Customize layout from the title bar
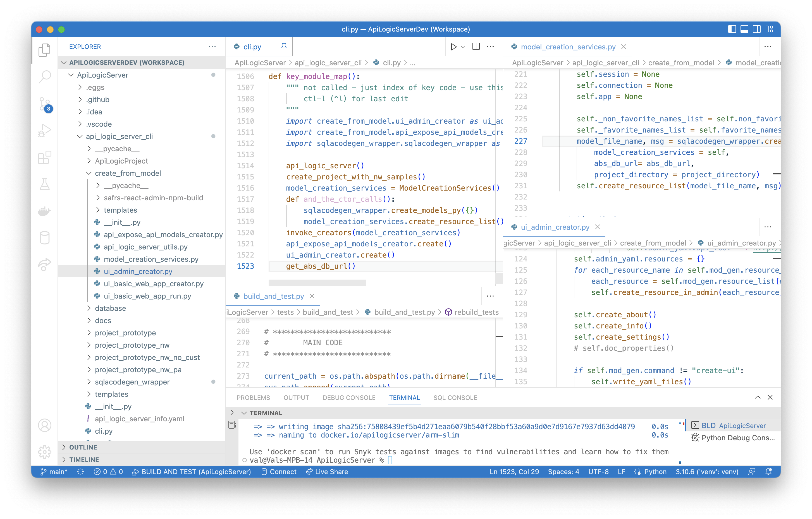The height and width of the screenshot is (519, 812). 769,29
